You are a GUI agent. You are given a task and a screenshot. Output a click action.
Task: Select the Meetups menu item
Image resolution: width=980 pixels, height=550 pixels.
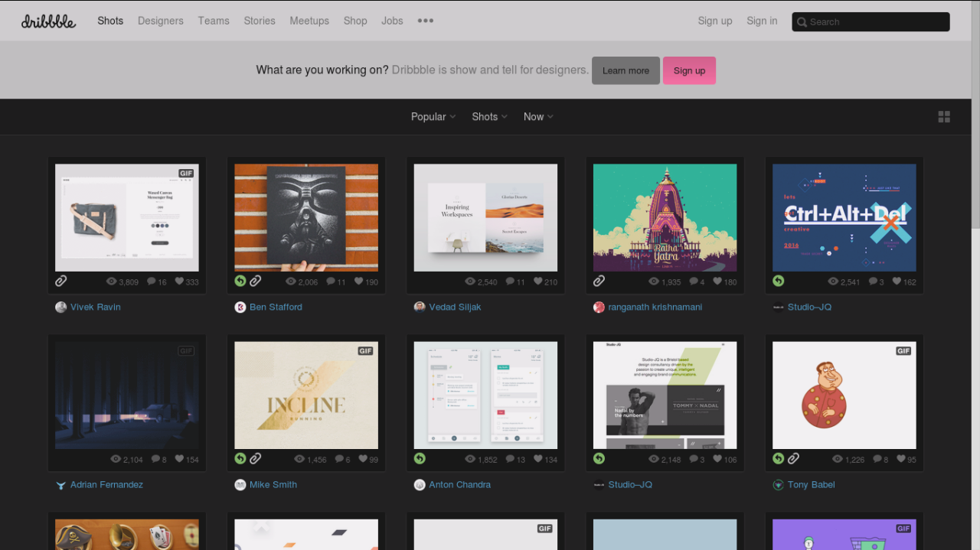coord(309,21)
